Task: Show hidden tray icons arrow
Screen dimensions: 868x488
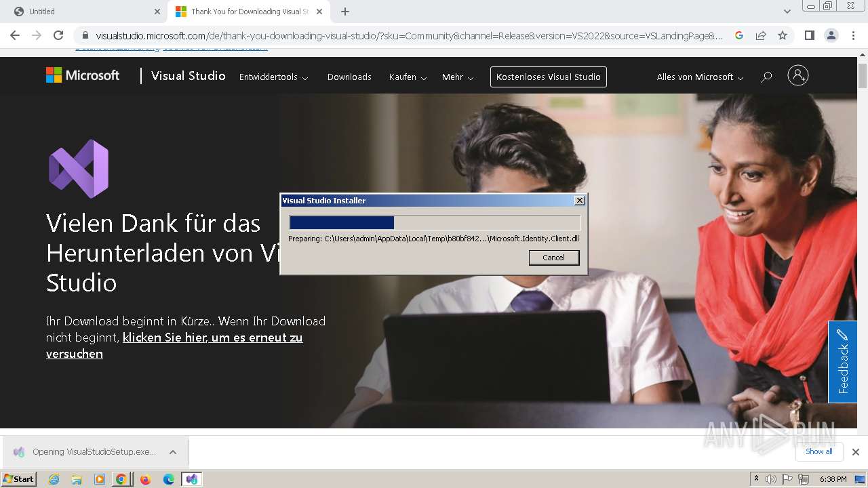Action: coord(756,479)
